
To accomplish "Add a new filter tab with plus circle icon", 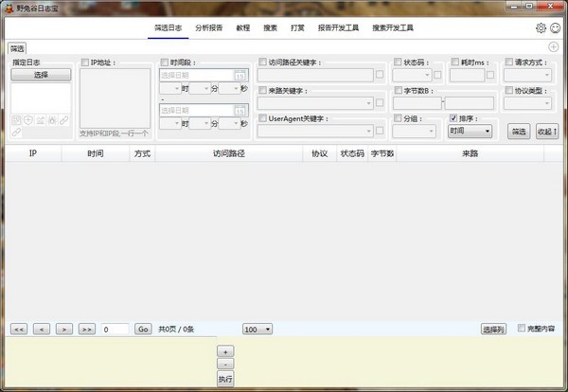I will [x=553, y=46].
